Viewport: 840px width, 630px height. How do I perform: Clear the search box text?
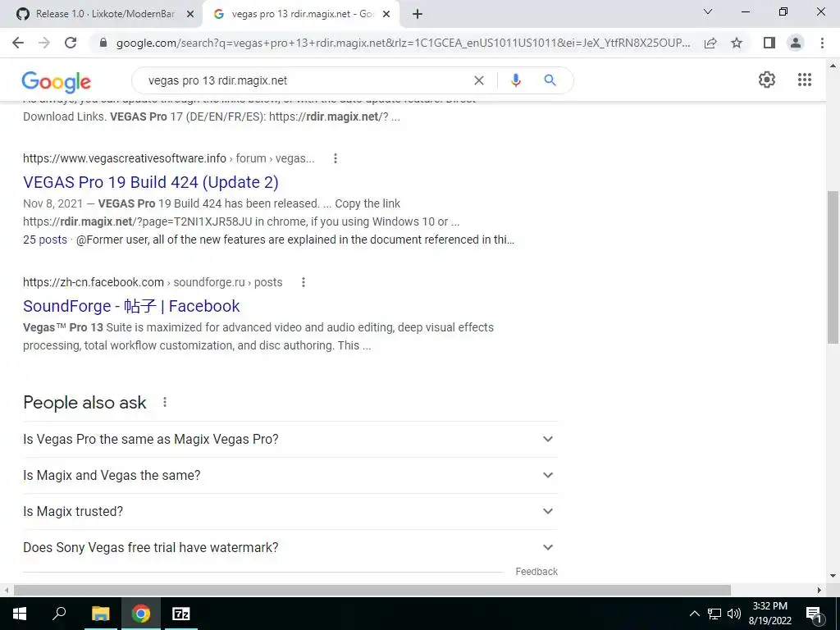tap(479, 80)
